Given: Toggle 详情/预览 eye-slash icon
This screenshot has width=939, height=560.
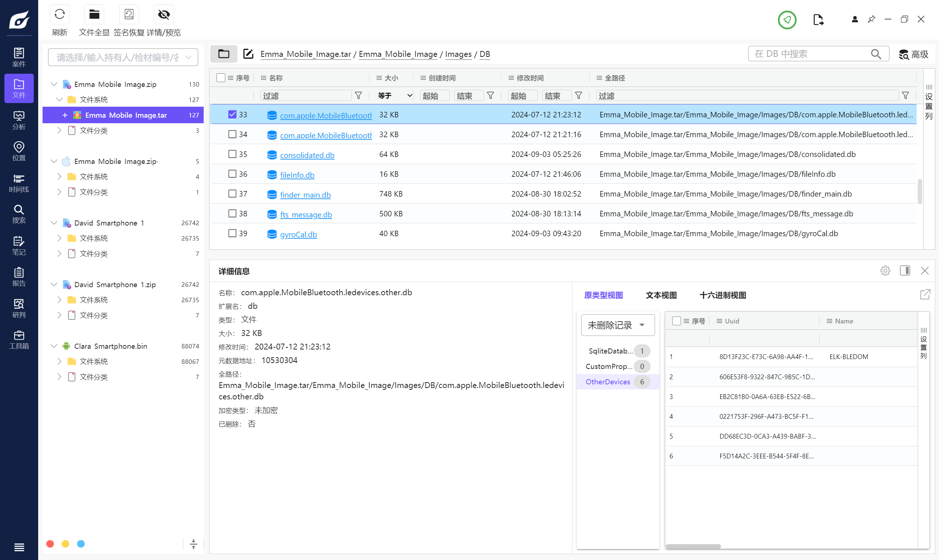Looking at the screenshot, I should point(164,15).
